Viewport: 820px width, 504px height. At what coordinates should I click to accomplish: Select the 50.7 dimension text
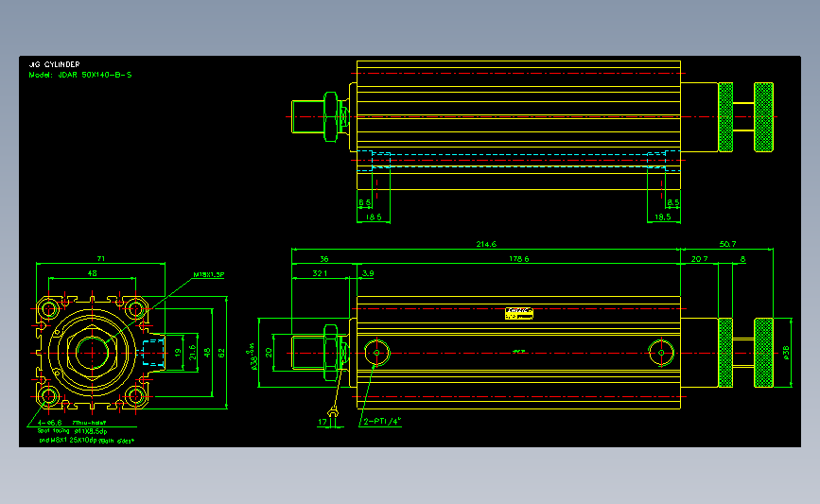(x=727, y=244)
